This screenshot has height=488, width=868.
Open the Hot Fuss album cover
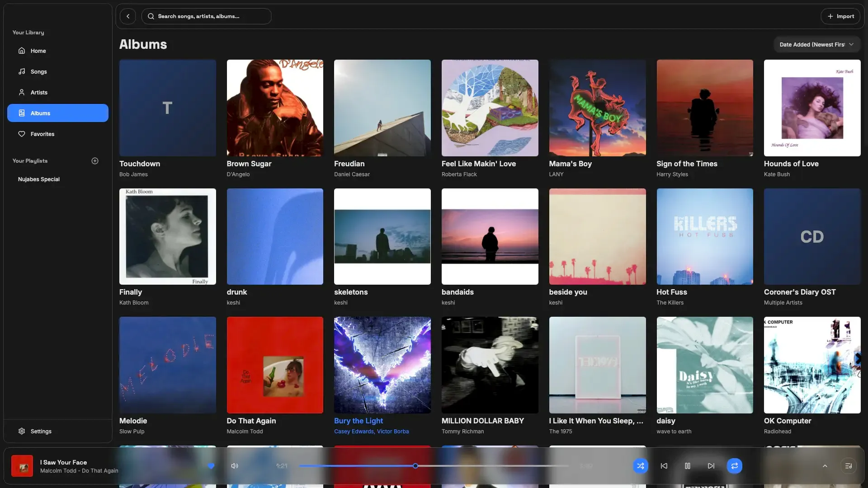click(x=705, y=236)
